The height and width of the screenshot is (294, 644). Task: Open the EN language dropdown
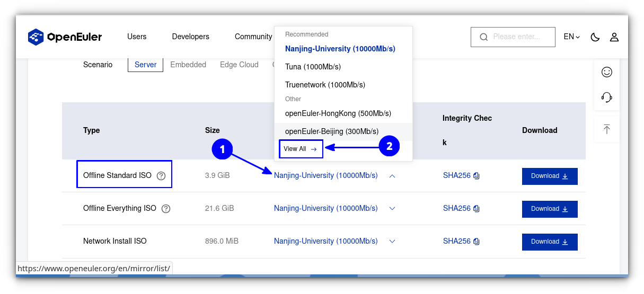[571, 37]
